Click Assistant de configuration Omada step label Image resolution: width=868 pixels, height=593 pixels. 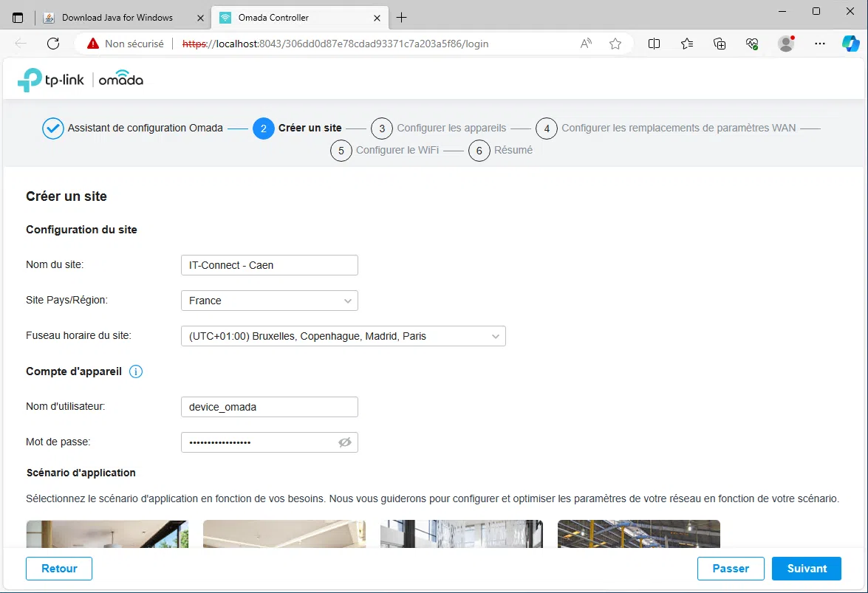click(x=145, y=128)
